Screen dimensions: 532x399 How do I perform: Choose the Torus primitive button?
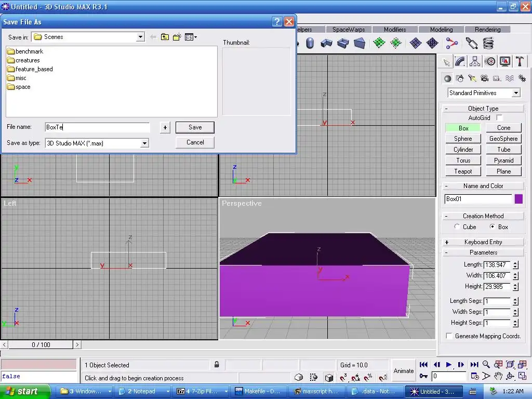tap(463, 161)
